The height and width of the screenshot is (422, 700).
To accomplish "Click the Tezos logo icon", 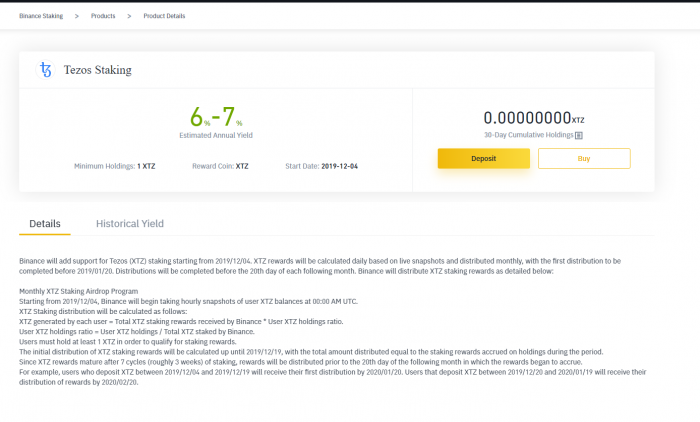I will [x=45, y=70].
